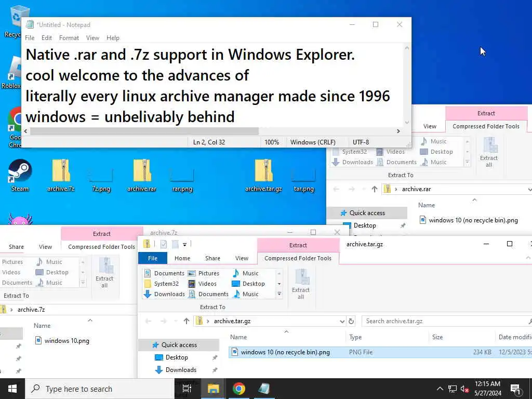This screenshot has height=399, width=532.
Task: Select Desktop in archive.tar.gz navigation pane
Action: click(177, 357)
